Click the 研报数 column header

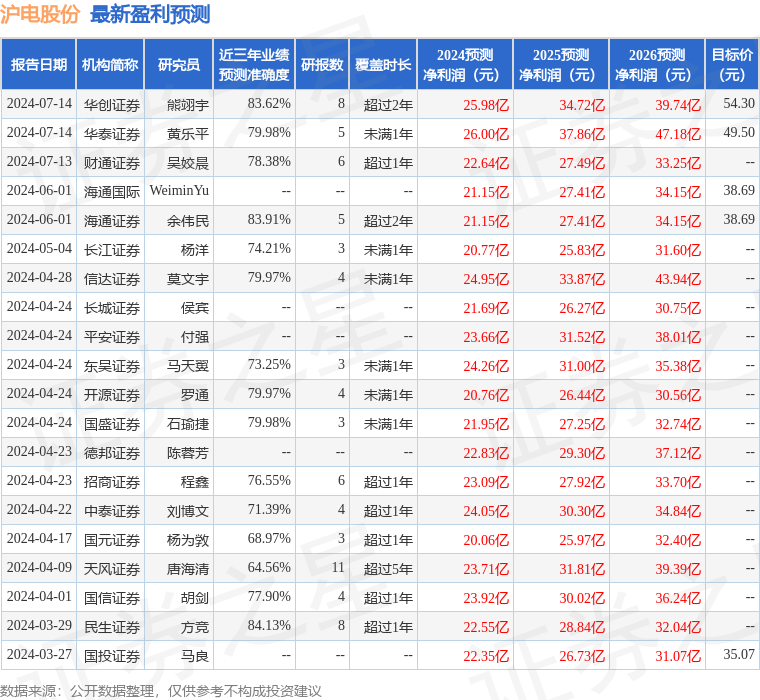[322, 64]
